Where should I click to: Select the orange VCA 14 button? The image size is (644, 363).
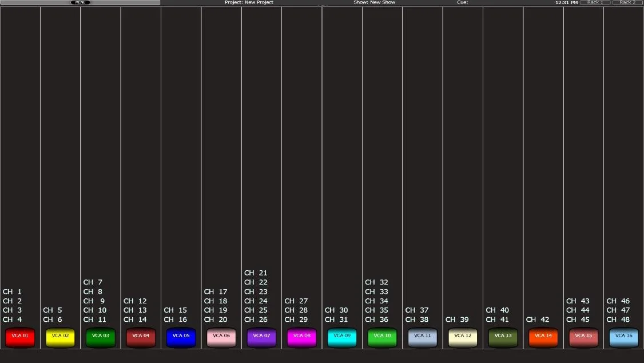pyautogui.click(x=543, y=337)
